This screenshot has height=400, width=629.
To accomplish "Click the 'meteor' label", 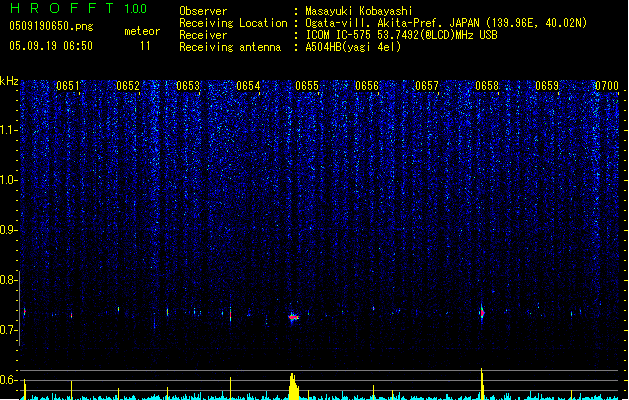I will click(142, 31).
